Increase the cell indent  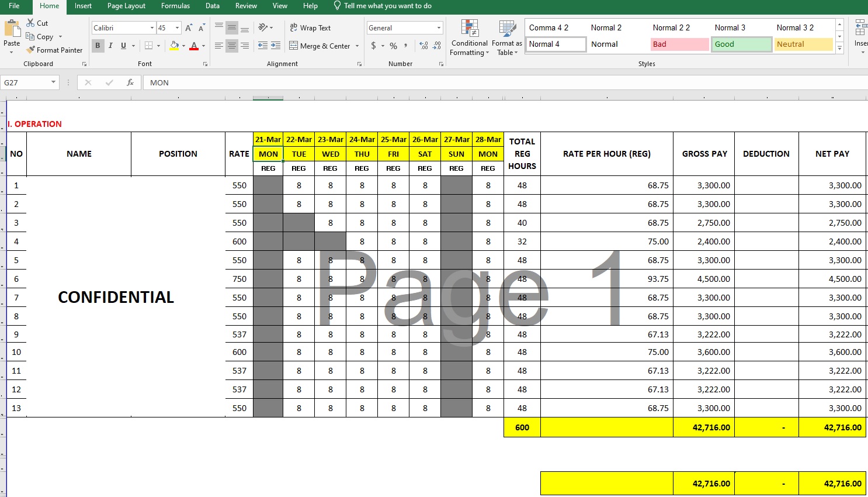276,46
